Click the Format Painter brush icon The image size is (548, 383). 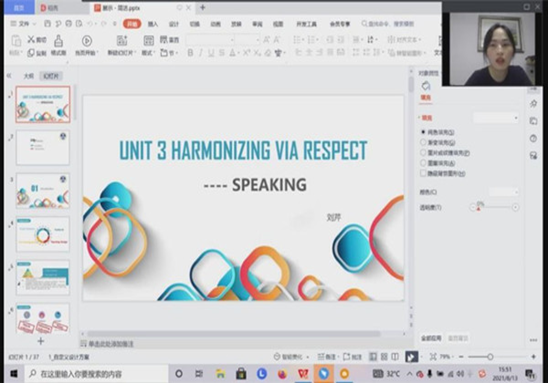pos(58,41)
